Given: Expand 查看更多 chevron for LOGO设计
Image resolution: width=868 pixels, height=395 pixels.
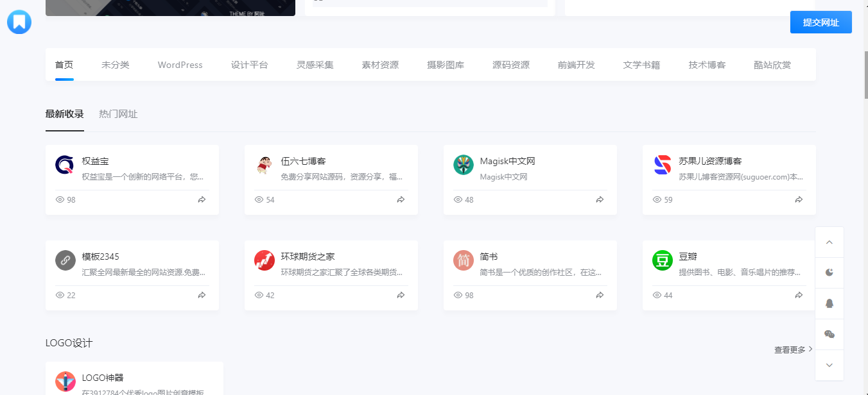Looking at the screenshot, I should (x=810, y=349).
